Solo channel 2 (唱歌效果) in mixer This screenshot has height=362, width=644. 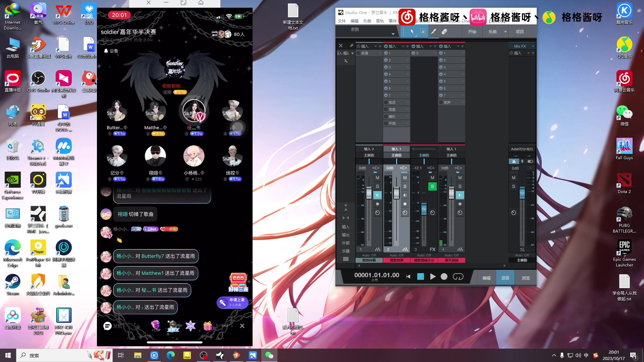(405, 186)
